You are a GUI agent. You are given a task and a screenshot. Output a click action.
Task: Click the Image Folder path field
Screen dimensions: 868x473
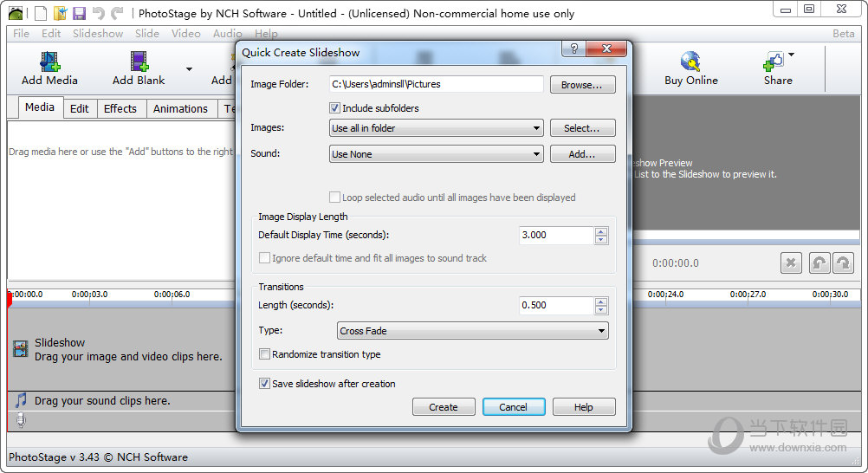pos(437,84)
